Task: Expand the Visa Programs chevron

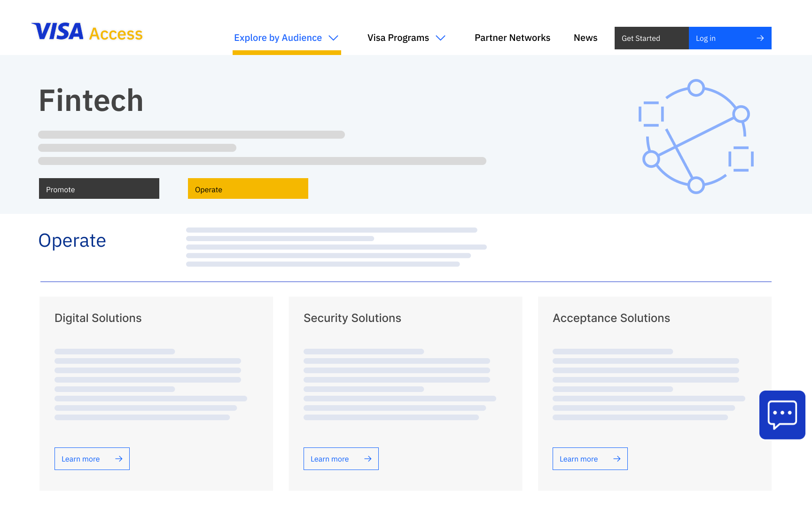Action: click(440, 38)
